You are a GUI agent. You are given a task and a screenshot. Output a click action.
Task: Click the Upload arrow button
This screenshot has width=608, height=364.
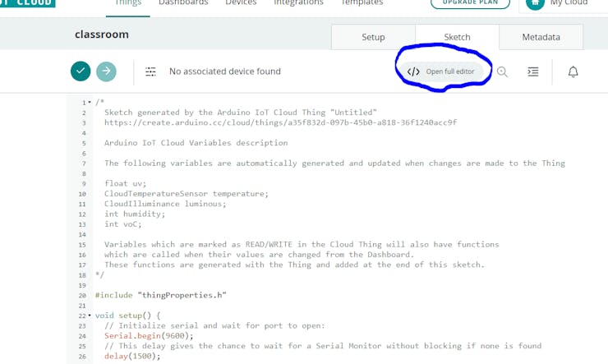[x=106, y=71]
